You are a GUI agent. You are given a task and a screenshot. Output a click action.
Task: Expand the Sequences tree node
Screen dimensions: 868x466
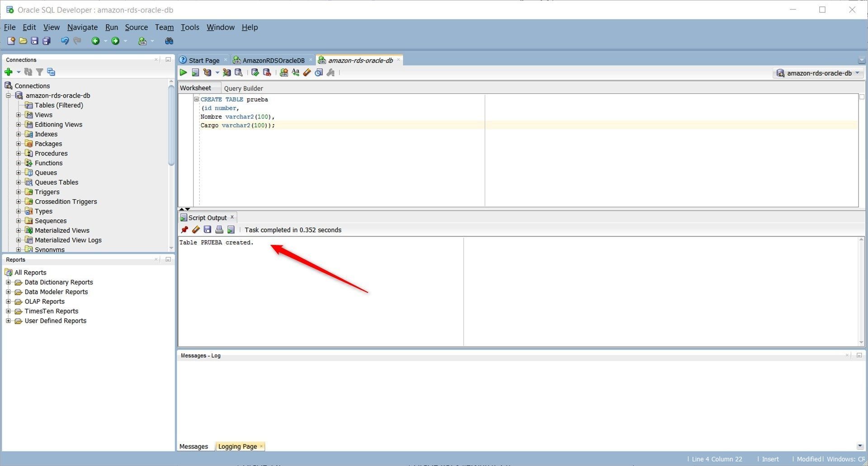19,221
